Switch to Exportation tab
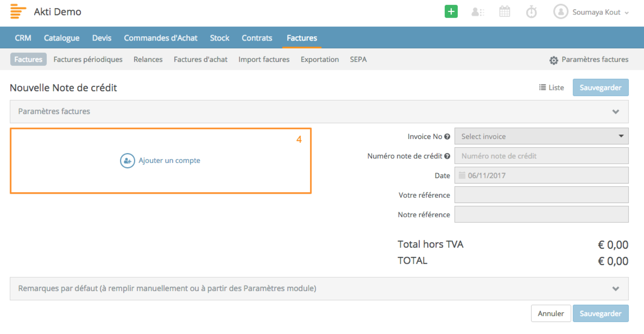 (x=319, y=59)
